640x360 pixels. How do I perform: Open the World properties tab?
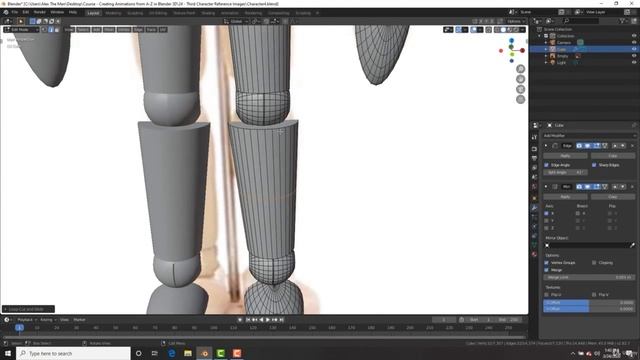[x=534, y=187]
